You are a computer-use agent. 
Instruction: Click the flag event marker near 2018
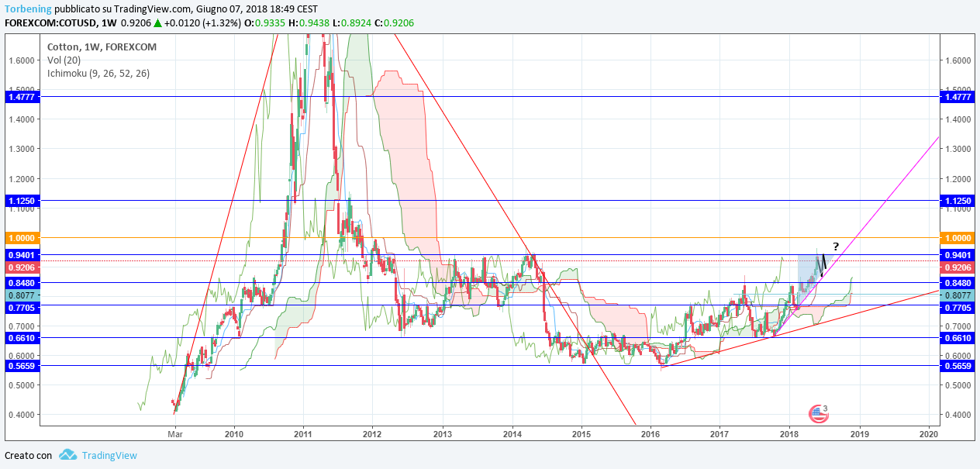point(817,414)
